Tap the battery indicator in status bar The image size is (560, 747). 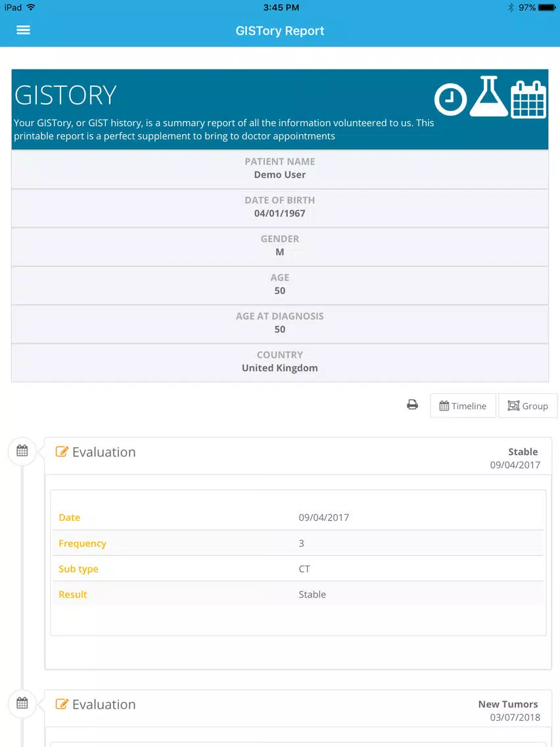tap(547, 8)
